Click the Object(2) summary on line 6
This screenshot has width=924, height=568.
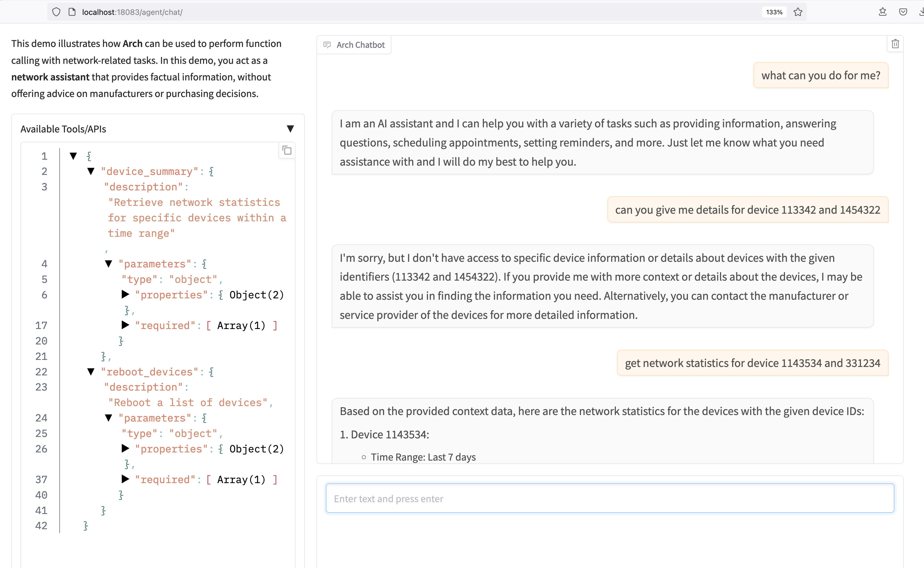pos(256,295)
